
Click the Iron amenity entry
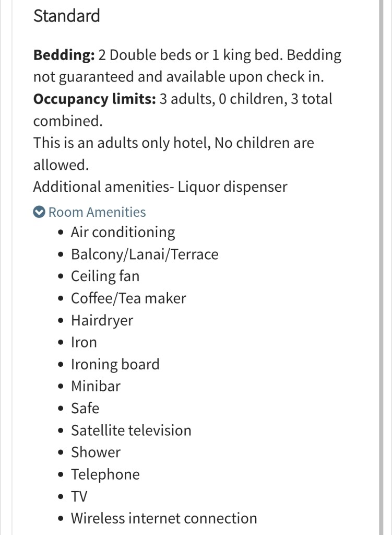[x=84, y=342]
